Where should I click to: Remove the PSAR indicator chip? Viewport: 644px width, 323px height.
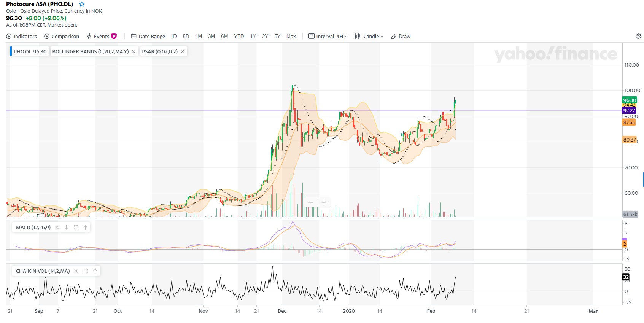[x=183, y=52]
